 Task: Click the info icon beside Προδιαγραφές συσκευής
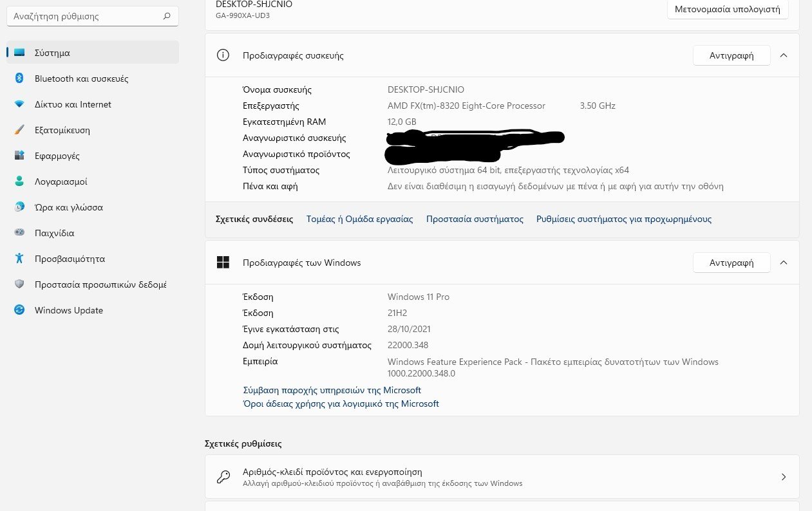(223, 55)
